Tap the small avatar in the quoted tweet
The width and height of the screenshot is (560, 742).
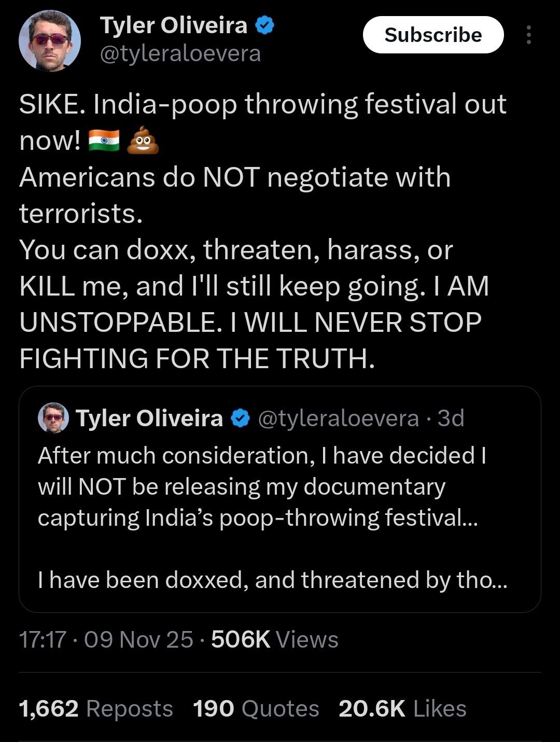[x=53, y=418]
